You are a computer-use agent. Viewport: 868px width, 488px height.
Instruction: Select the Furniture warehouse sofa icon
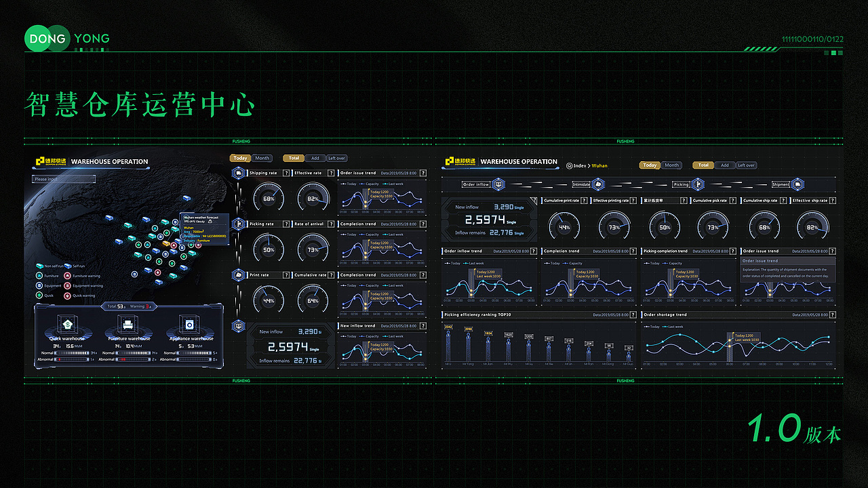click(x=129, y=323)
